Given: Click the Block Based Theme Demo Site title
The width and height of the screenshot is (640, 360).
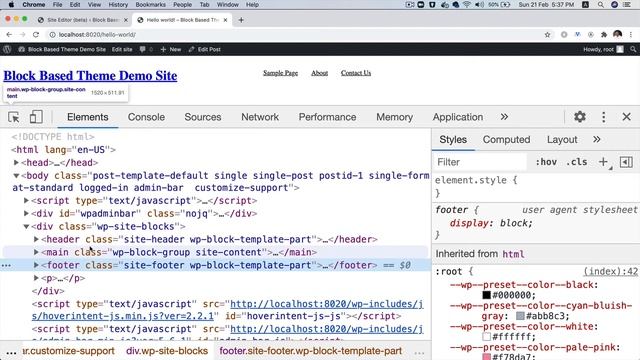Looking at the screenshot, I should (90, 76).
